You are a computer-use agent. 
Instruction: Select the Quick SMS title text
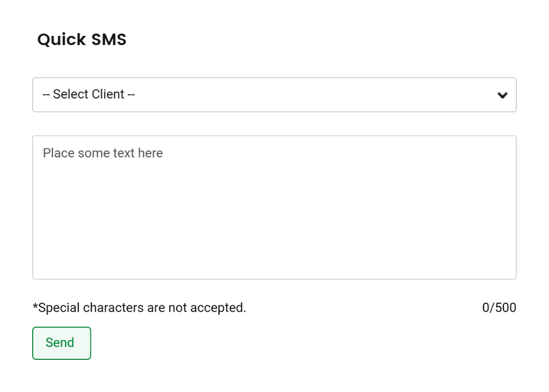[82, 40]
